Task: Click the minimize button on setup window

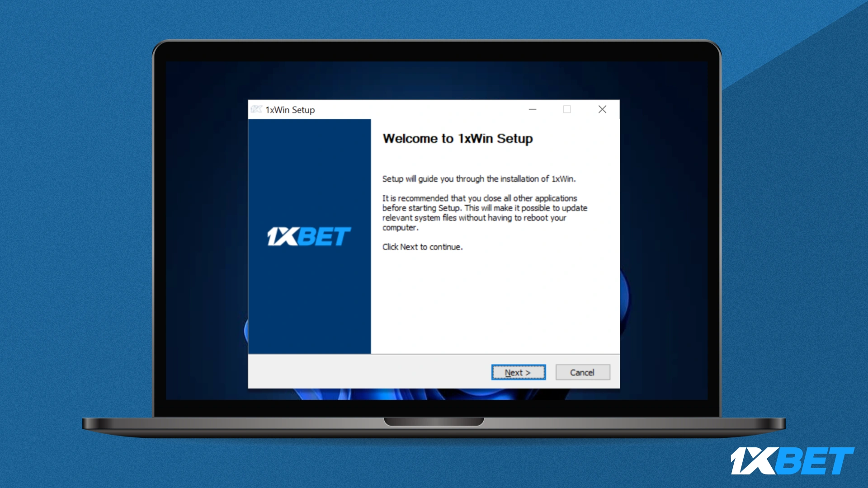Action: 533,109
